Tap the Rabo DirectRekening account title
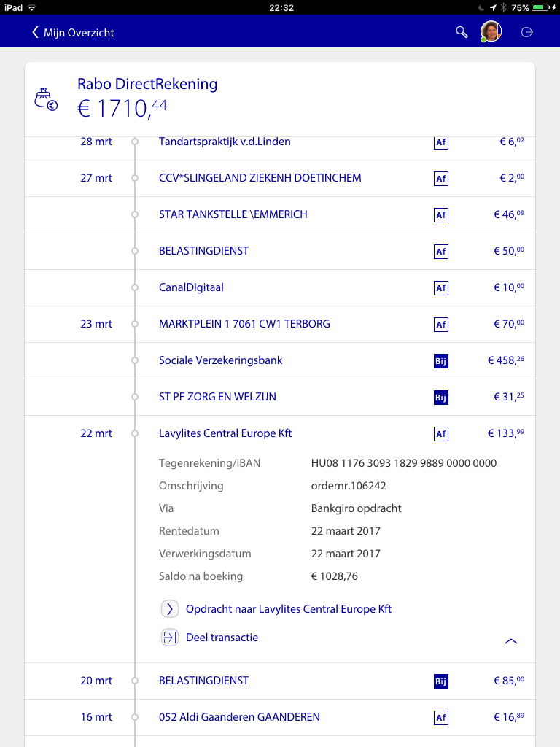The image size is (560, 747). pyautogui.click(x=147, y=84)
